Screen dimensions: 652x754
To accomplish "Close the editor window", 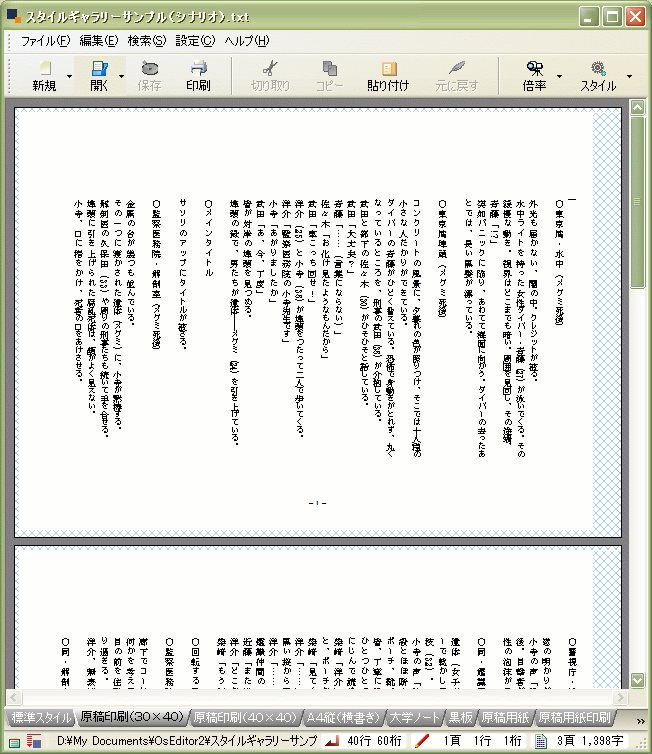I will (x=635, y=17).
